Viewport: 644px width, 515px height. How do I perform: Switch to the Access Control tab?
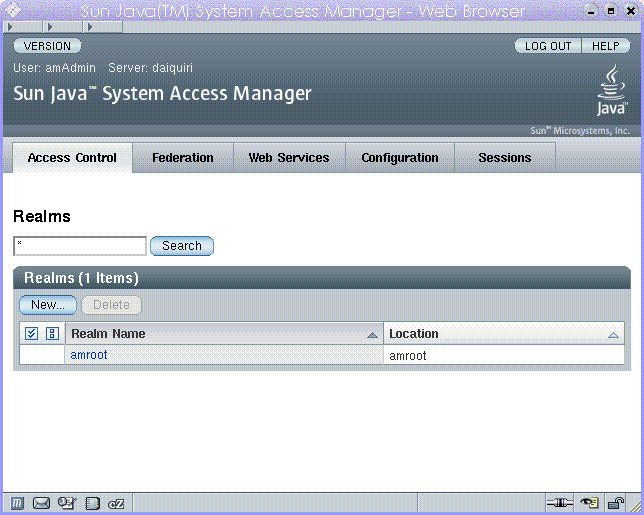point(72,158)
